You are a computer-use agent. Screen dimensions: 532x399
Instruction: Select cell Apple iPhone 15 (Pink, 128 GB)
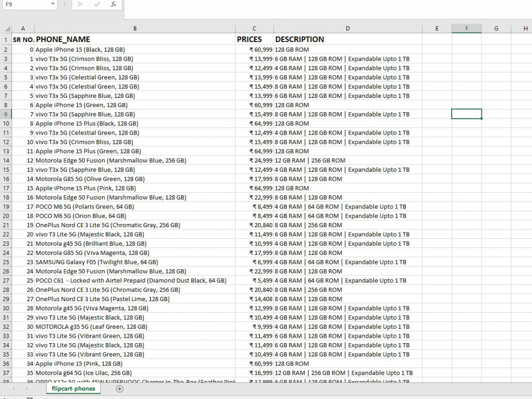pos(135,364)
